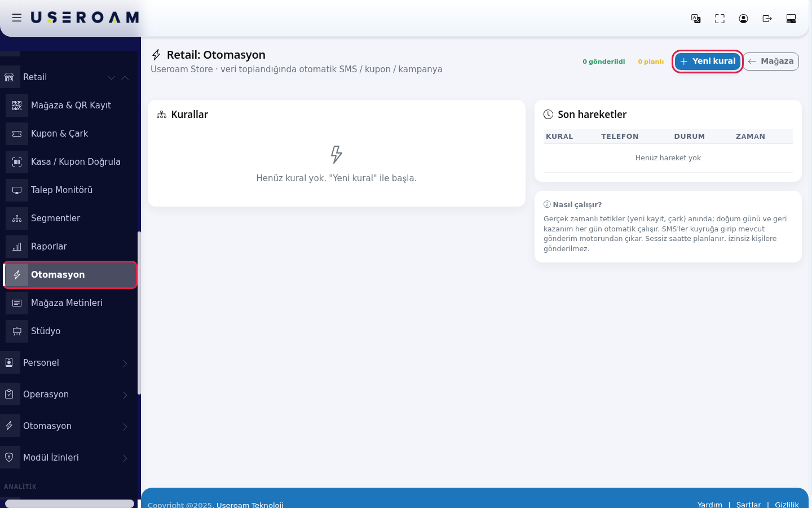Collapse the Retail section in the sidebar
Viewport: 812px width, 508px height.
(x=68, y=77)
